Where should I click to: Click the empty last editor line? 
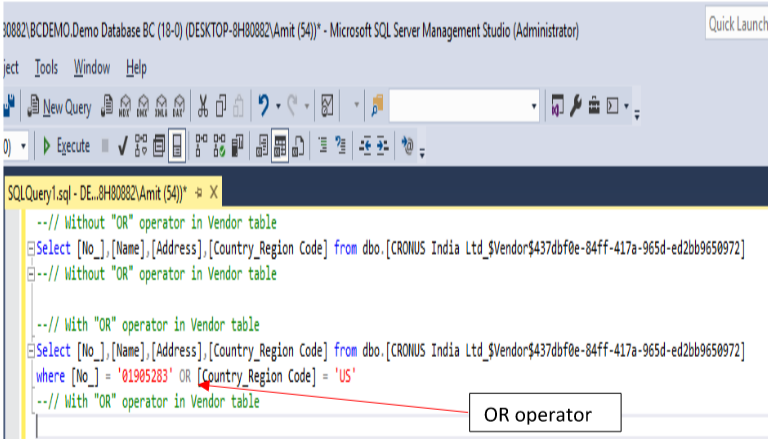[x=402, y=427]
